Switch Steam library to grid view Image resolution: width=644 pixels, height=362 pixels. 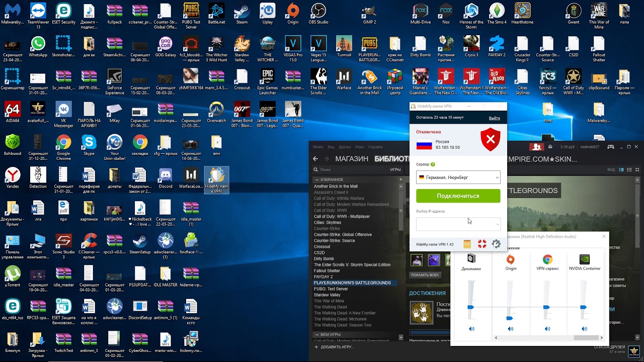coord(636,170)
